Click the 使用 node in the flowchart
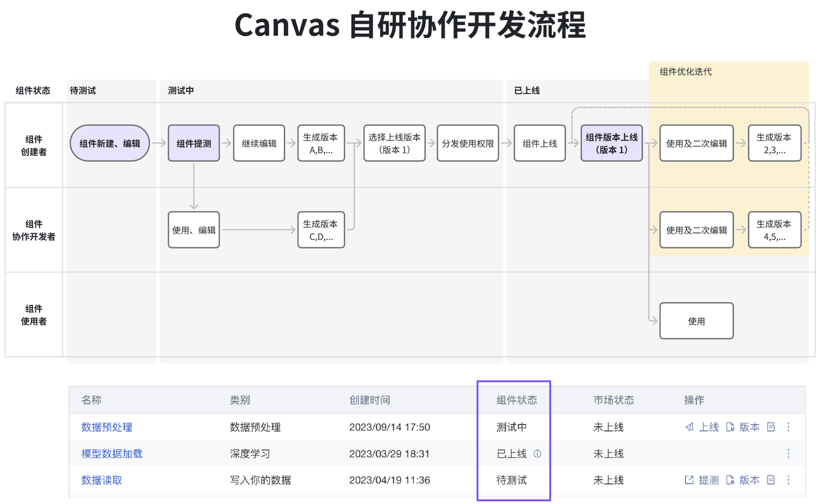 tap(696, 320)
